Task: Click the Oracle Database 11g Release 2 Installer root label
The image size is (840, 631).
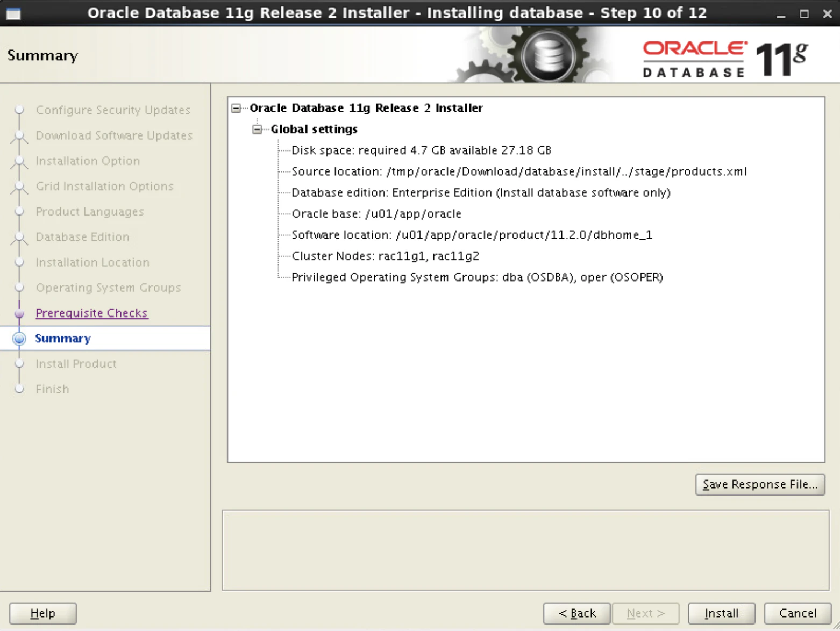Action: [366, 108]
